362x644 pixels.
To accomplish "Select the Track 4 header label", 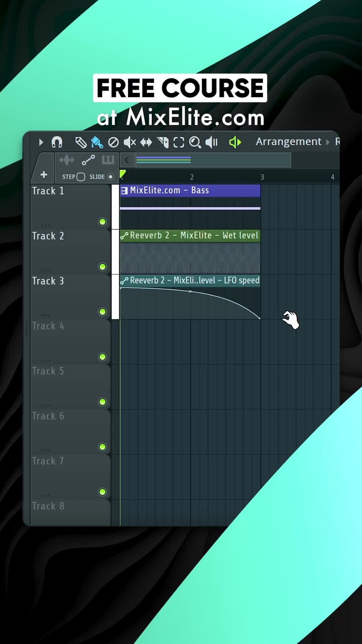I will (x=48, y=326).
